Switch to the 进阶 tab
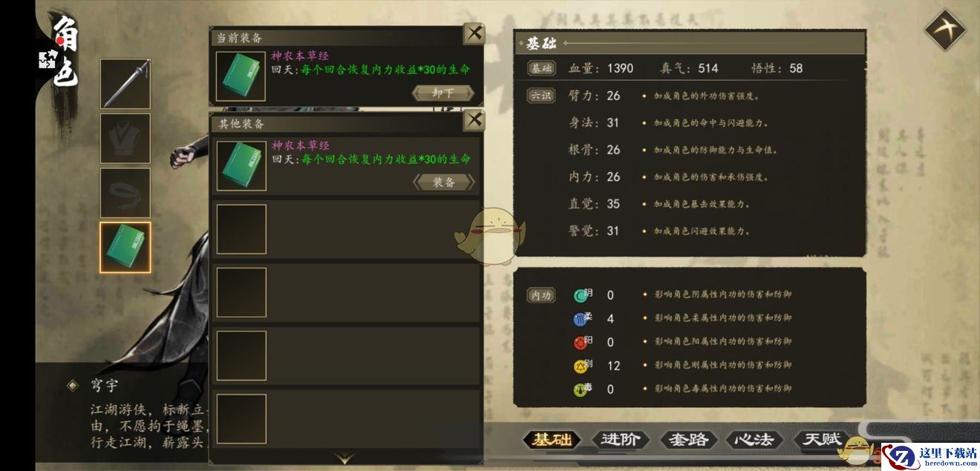The width and height of the screenshot is (980, 471). coord(620,439)
